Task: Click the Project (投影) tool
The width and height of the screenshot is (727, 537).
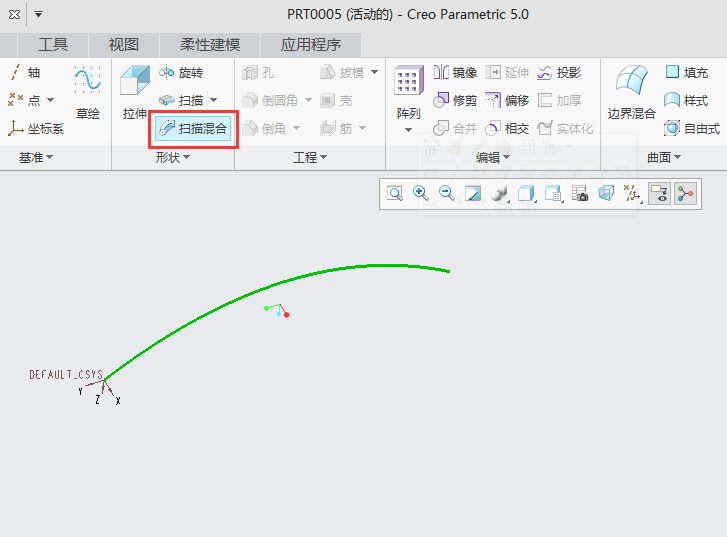Action: point(559,72)
